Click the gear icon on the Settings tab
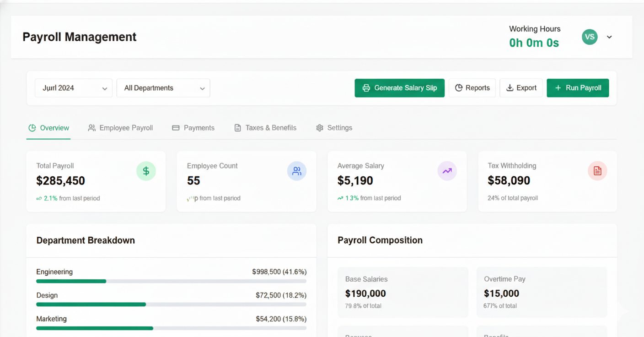Viewport: 644px width, 337px height. coord(319,128)
